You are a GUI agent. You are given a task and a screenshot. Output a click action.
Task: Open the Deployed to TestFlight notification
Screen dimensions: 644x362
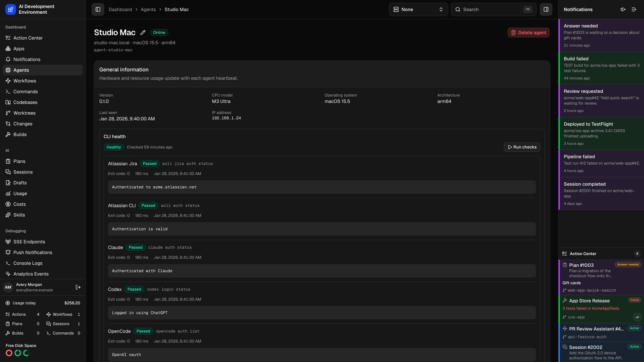pos(601,134)
